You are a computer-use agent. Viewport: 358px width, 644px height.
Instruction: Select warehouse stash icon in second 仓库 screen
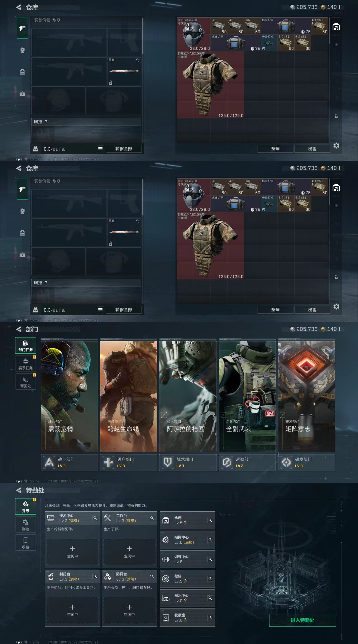pyautogui.click(x=336, y=188)
